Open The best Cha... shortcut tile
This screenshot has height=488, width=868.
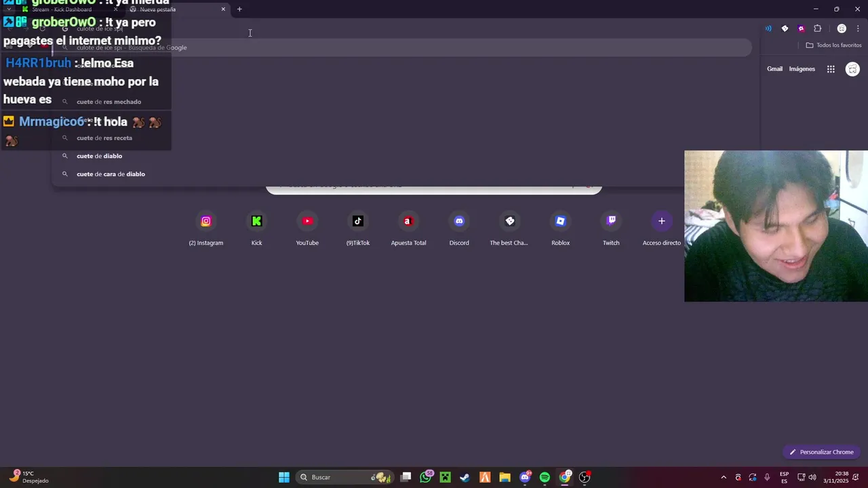click(x=509, y=229)
